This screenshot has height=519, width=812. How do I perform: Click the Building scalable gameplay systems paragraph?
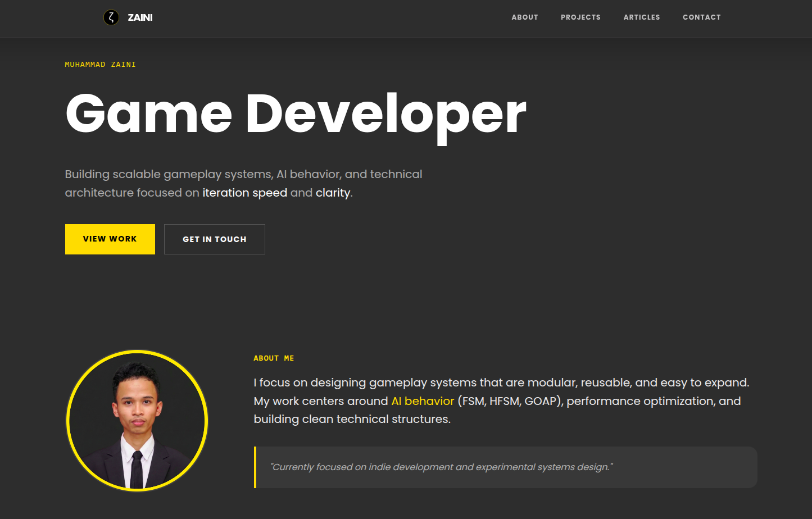pyautogui.click(x=243, y=175)
